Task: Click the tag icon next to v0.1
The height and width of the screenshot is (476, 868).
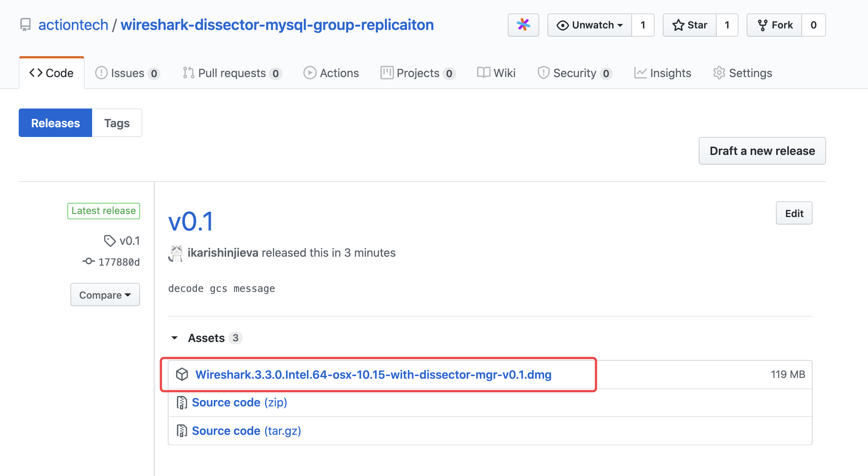Action: pos(110,241)
